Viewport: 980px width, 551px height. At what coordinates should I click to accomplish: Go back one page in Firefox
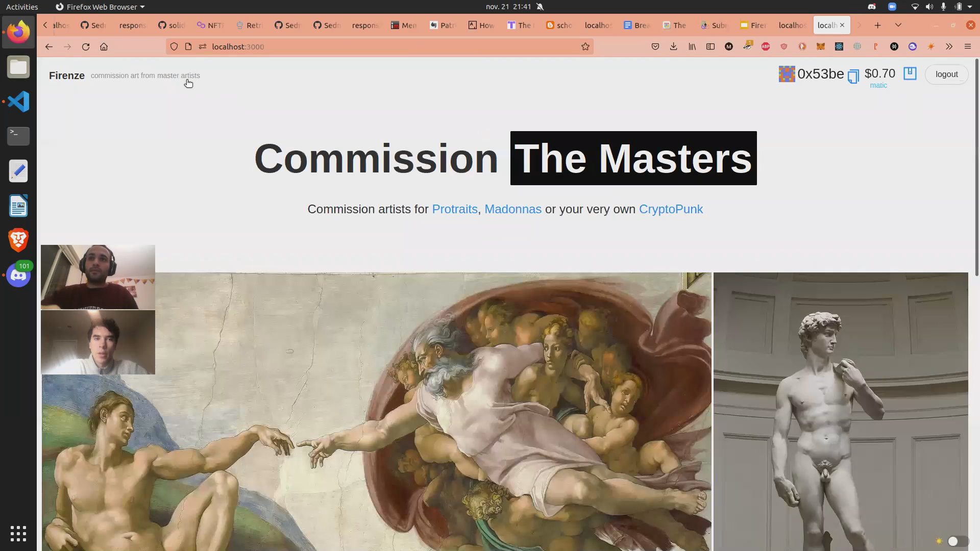point(49,46)
